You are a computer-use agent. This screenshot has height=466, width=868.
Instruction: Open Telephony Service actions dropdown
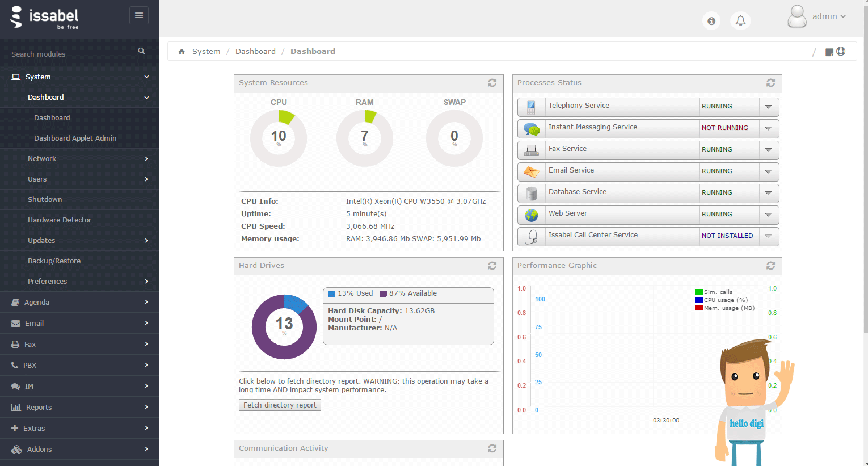click(x=769, y=107)
